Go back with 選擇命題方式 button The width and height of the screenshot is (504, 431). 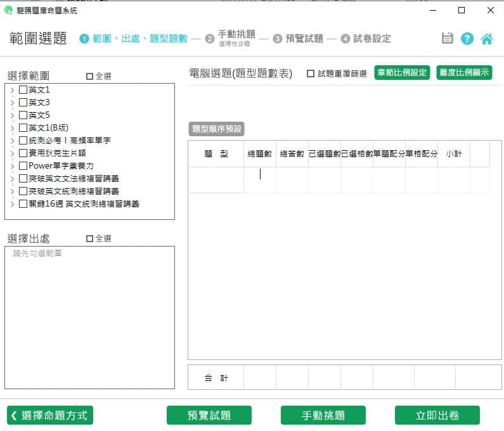50,415
